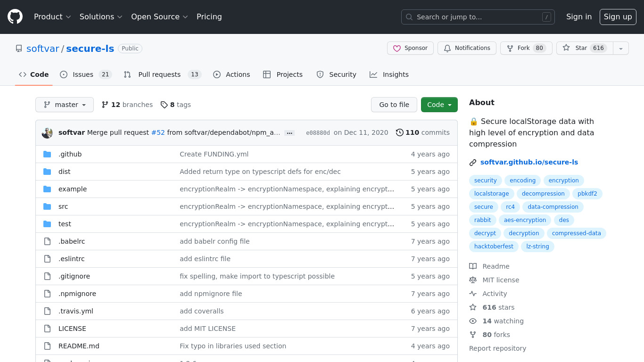
Task: Open commit hash e08880d
Action: pos(318,133)
